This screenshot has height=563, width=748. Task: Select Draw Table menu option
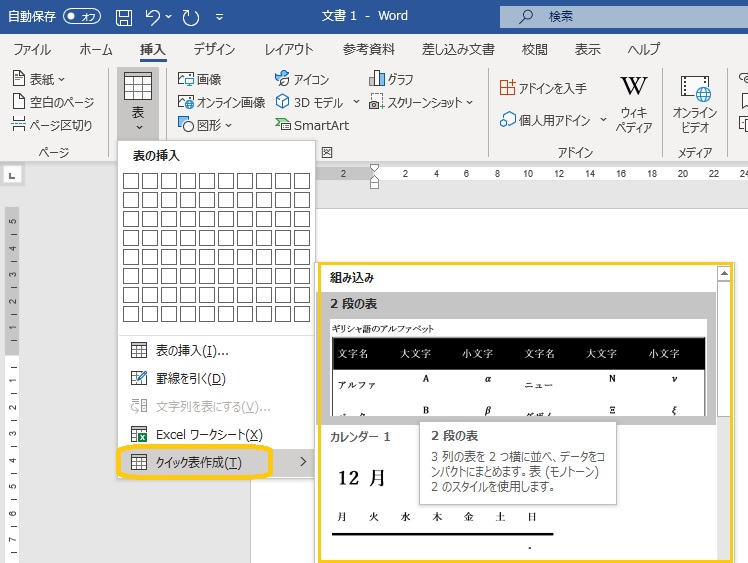190,378
